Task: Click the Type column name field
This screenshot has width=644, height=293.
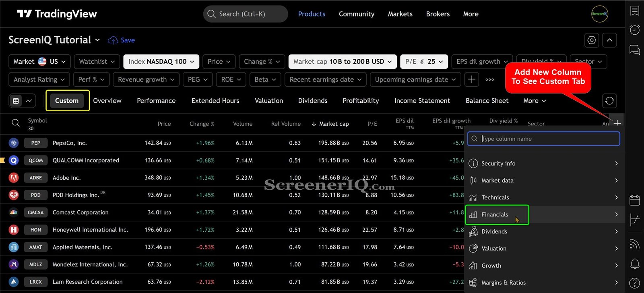Action: [544, 139]
